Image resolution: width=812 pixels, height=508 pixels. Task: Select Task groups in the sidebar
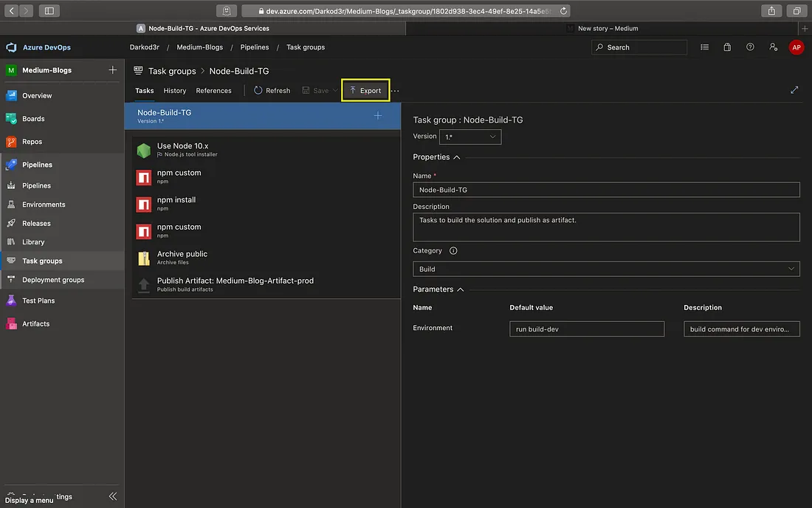(62, 261)
